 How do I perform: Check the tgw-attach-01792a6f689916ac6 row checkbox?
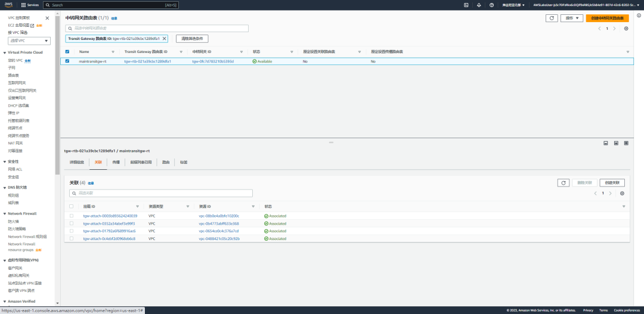pos(72,231)
